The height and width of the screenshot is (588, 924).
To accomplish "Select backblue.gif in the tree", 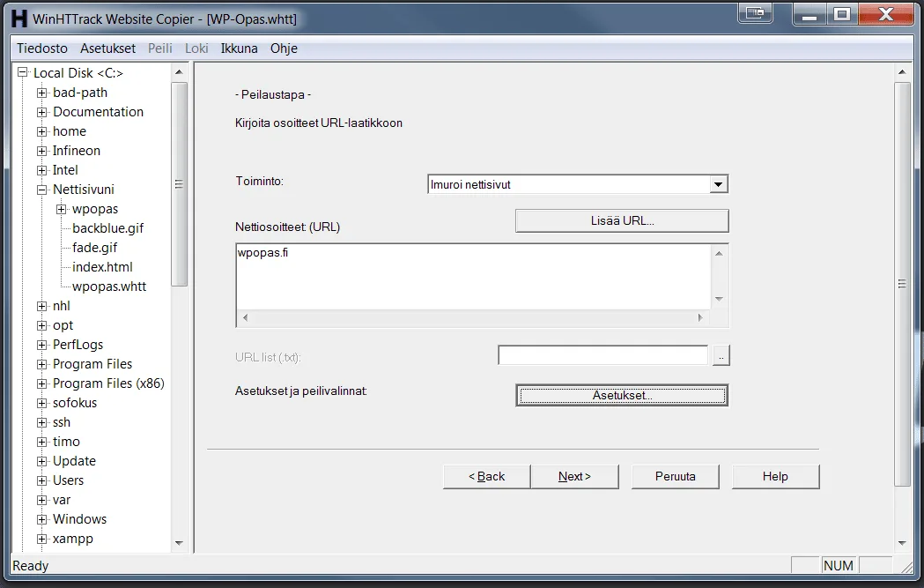I will [107, 228].
